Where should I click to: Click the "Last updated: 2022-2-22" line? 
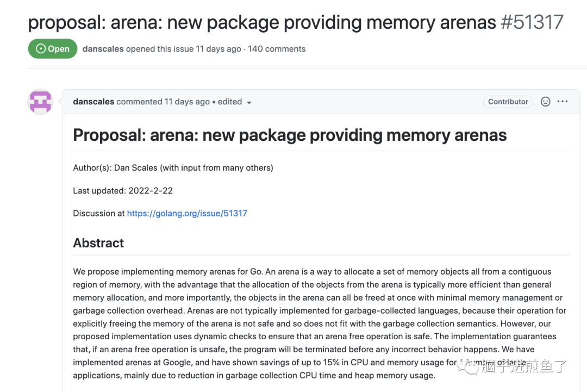point(123,190)
